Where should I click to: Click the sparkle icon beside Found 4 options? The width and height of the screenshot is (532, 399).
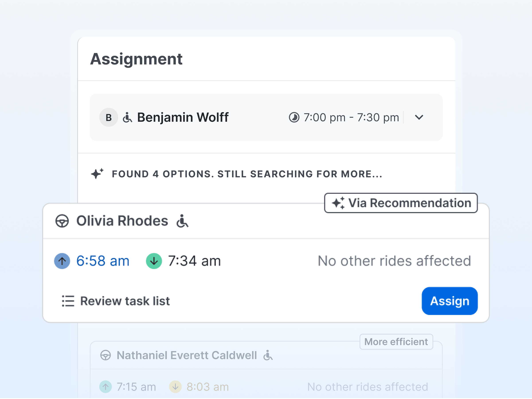click(97, 174)
